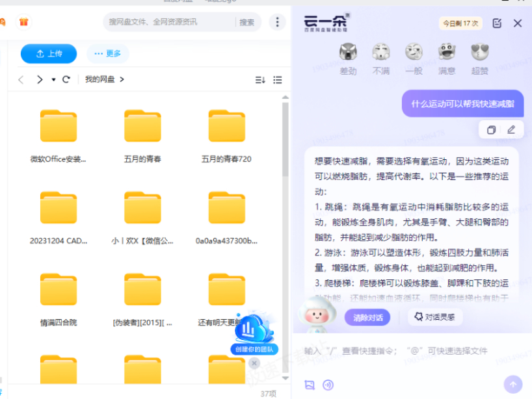Screen dimensions: 532x399
Task: Start a new chat with edit icon
Action: tap(497, 23)
